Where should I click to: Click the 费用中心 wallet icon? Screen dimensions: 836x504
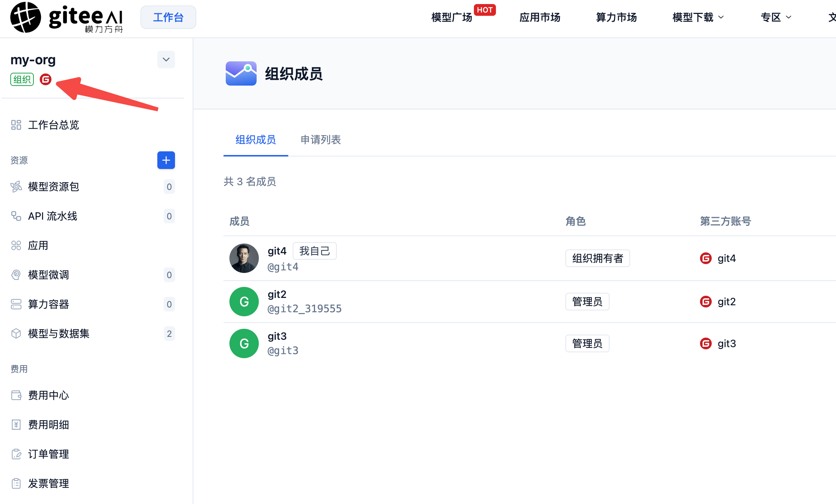[16, 395]
